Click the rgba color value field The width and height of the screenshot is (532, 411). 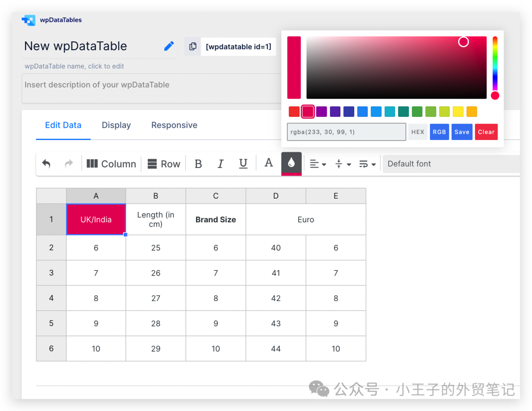point(346,132)
